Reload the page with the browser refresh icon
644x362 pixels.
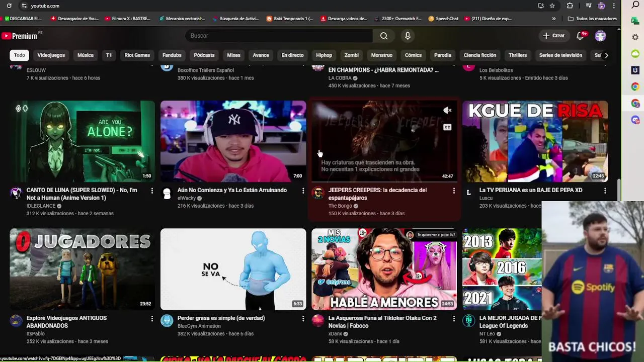[x=9, y=6]
